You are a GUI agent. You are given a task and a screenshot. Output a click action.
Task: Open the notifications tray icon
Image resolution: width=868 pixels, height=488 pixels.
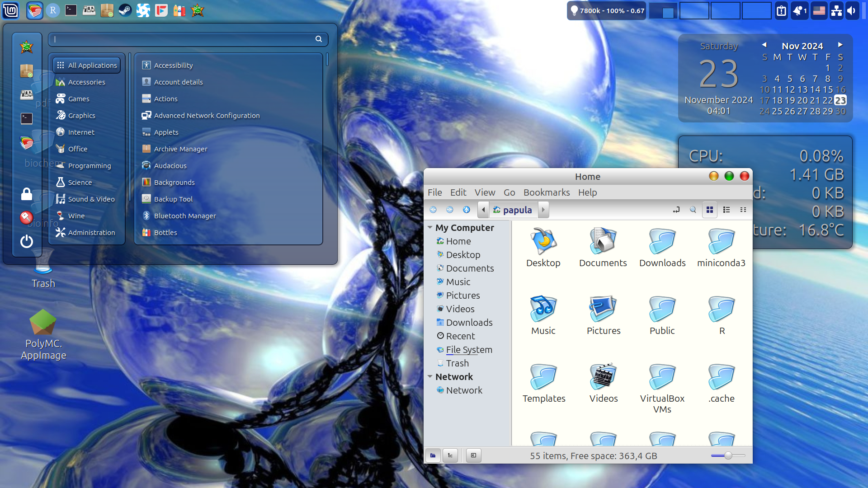tap(799, 11)
